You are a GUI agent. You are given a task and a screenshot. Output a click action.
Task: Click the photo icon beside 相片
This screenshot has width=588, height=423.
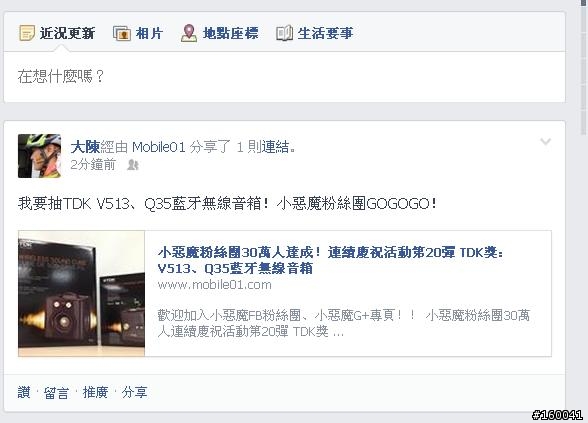[122, 33]
